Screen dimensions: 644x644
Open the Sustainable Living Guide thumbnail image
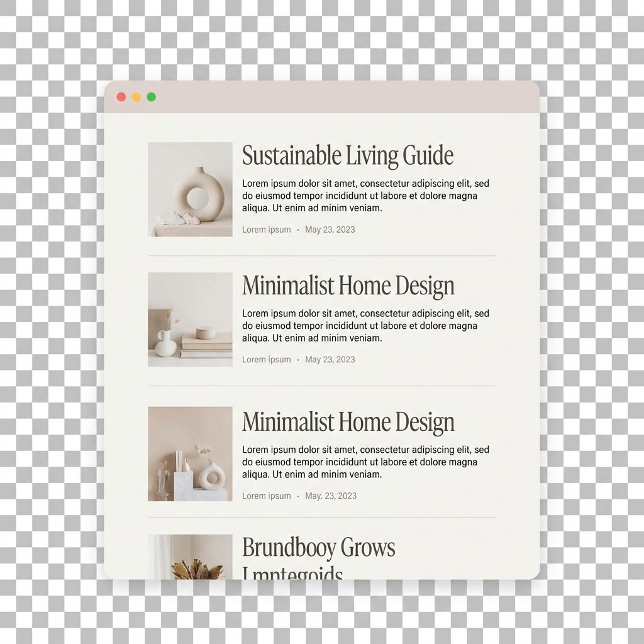coord(190,189)
